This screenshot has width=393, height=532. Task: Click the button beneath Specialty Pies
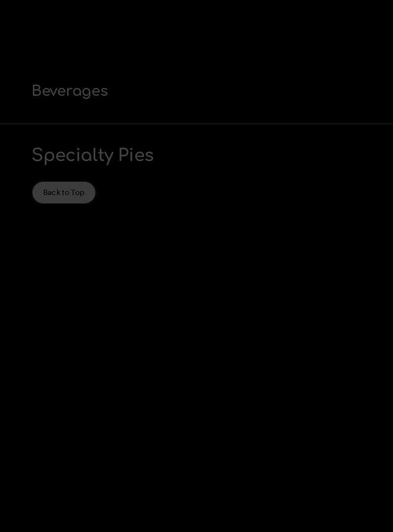tap(64, 193)
